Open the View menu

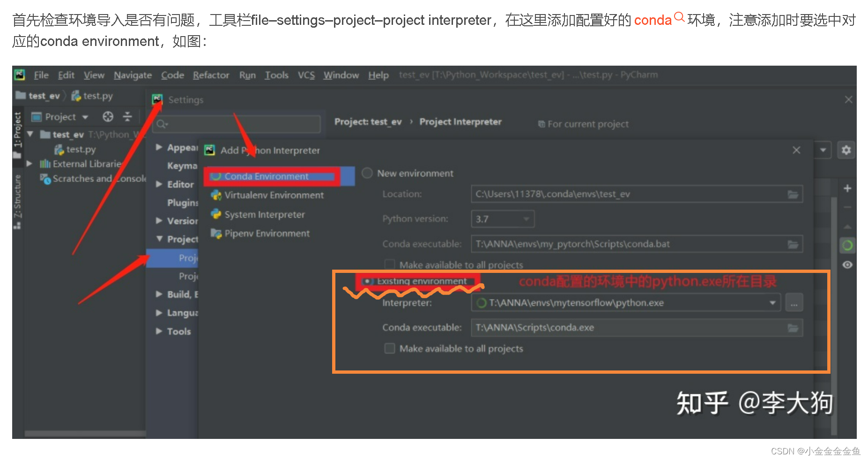click(94, 75)
